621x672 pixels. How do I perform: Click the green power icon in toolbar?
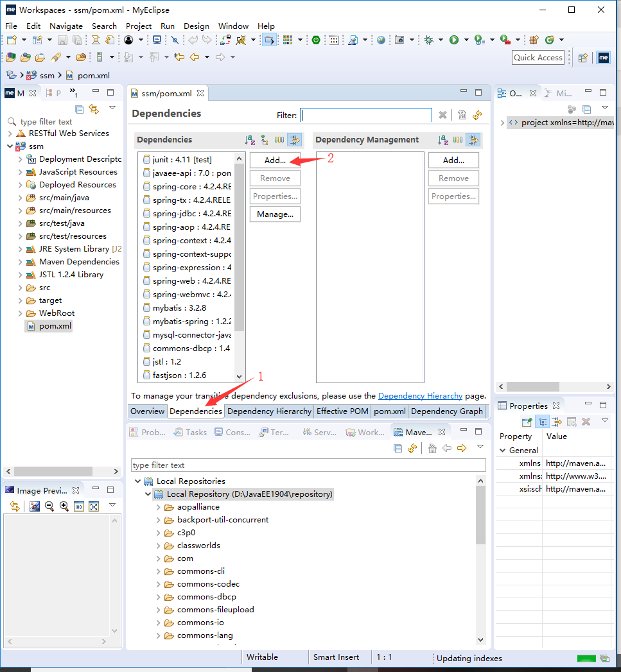pos(316,40)
